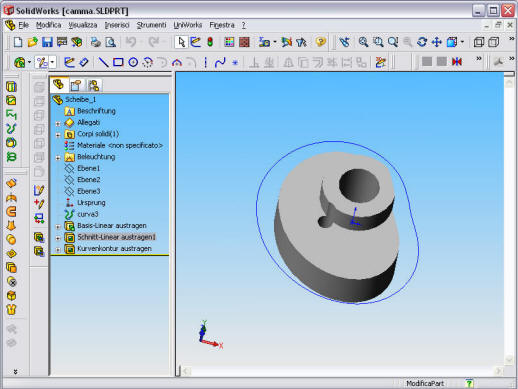Image resolution: width=518 pixels, height=389 pixels.
Task: Open the Inserisci menu
Action: click(x=117, y=25)
